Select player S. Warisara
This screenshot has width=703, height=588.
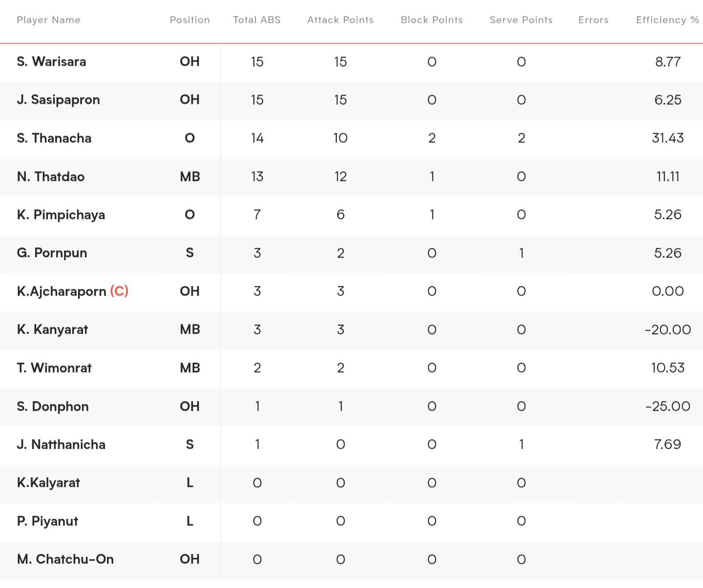click(51, 61)
